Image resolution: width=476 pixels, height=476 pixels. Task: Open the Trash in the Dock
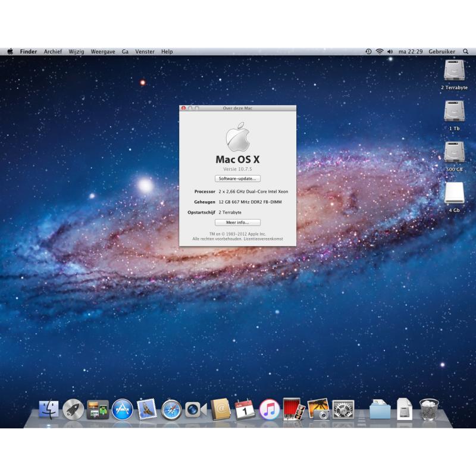pyautogui.click(x=429, y=409)
